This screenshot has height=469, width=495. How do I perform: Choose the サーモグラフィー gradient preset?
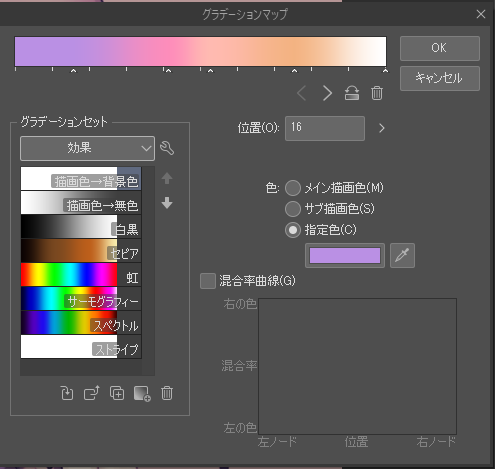point(81,299)
